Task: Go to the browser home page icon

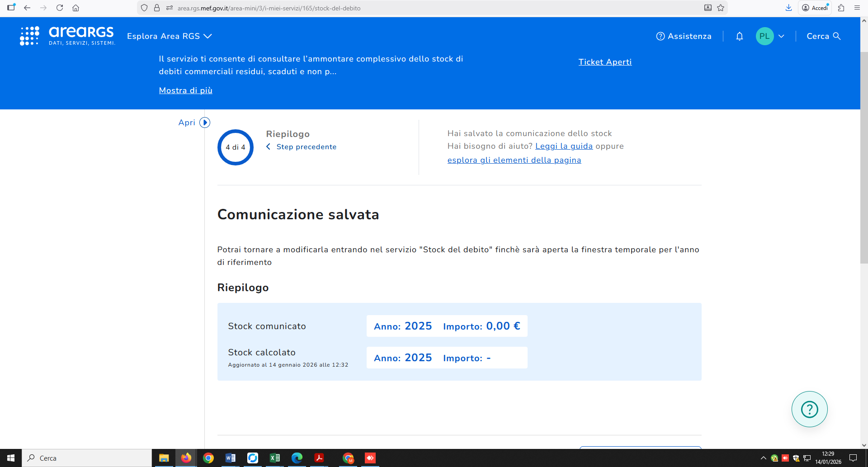Action: tap(76, 8)
